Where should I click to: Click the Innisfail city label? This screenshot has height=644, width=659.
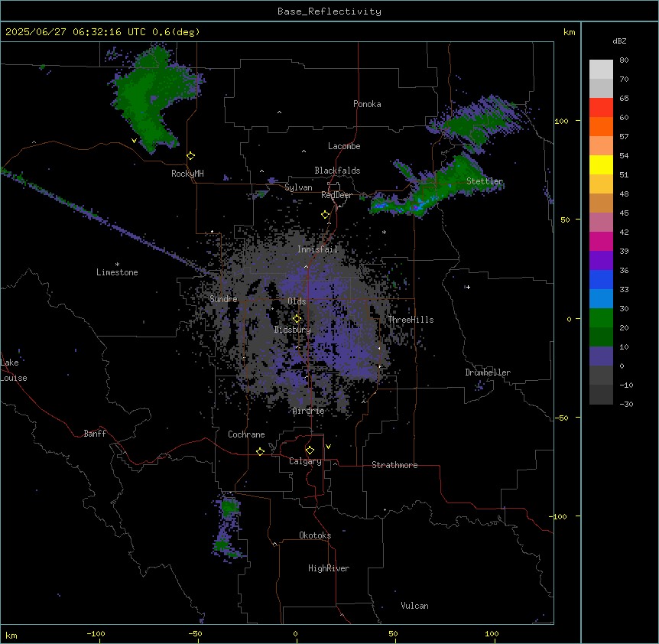point(317,249)
